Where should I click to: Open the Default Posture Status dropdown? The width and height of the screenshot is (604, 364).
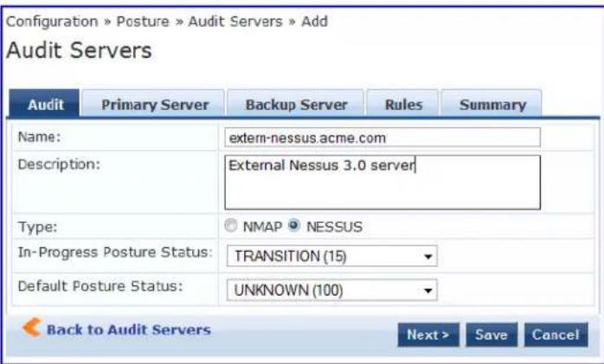332,290
